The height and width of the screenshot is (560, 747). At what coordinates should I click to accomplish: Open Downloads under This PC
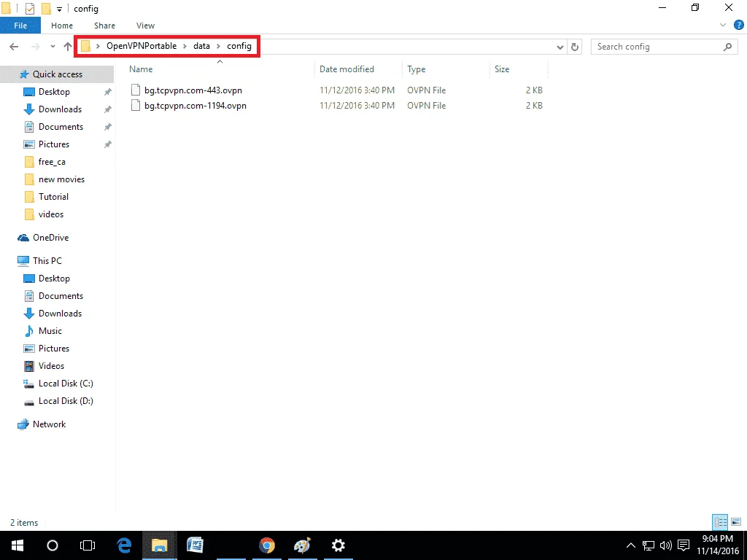(60, 314)
